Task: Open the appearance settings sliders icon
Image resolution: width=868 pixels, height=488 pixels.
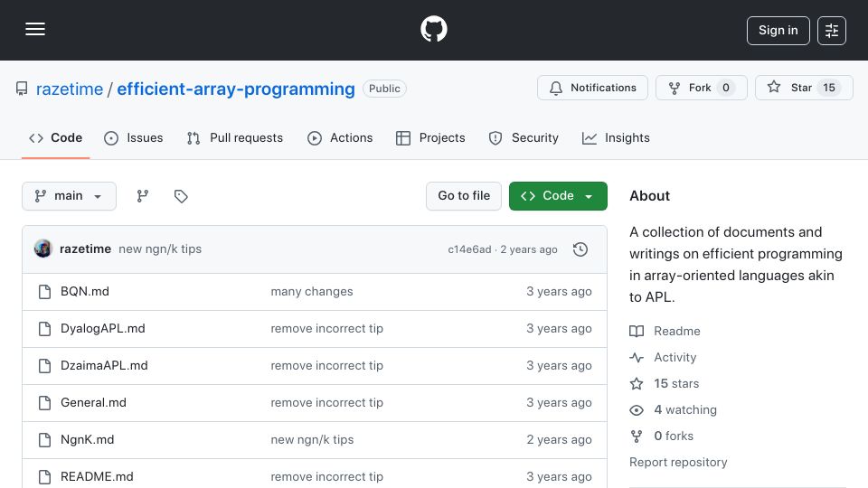Action: [x=832, y=31]
